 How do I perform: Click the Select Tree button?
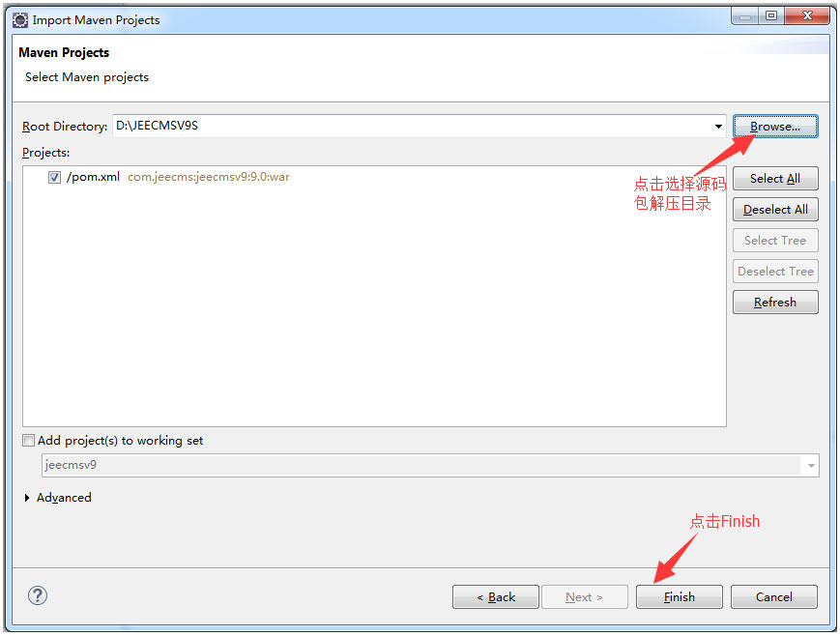(775, 241)
